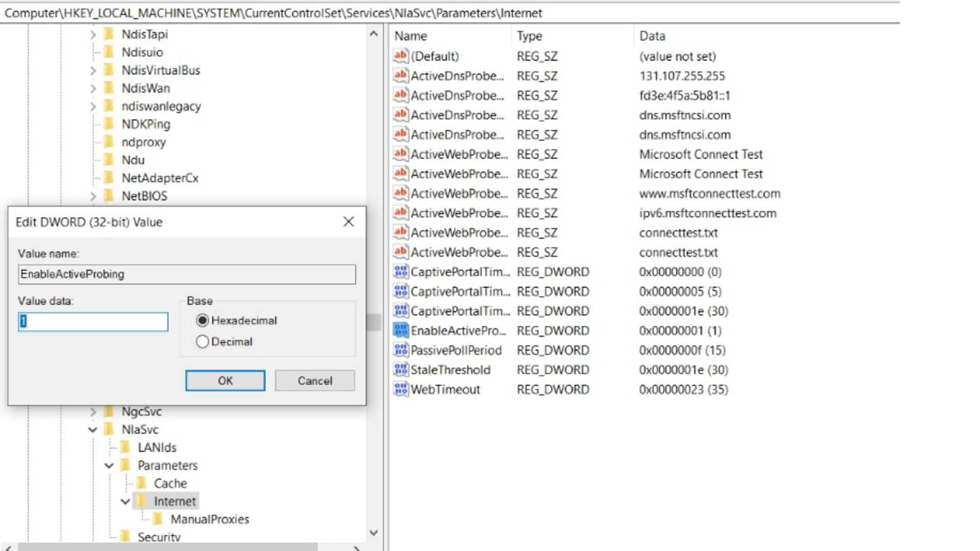Image resolution: width=980 pixels, height=551 pixels.
Task: Click the folder icon of Ndu
Action: pyautogui.click(x=109, y=160)
